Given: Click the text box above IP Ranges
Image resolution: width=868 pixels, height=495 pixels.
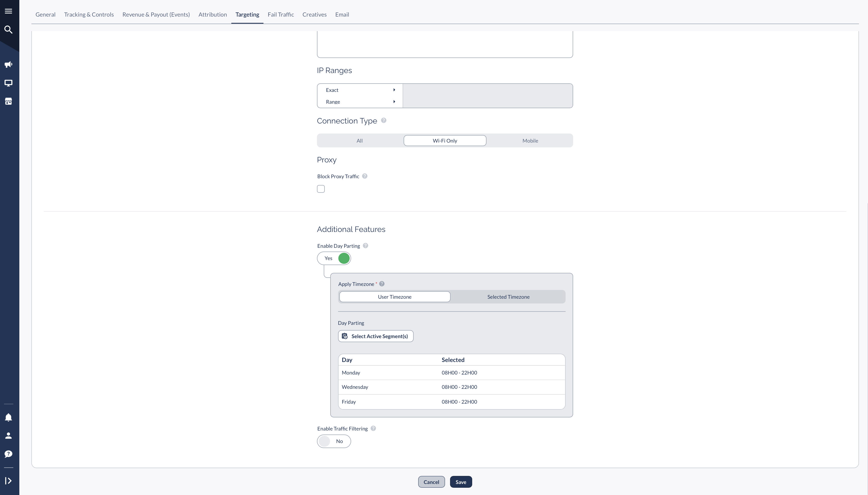Looking at the screenshot, I should (x=445, y=44).
